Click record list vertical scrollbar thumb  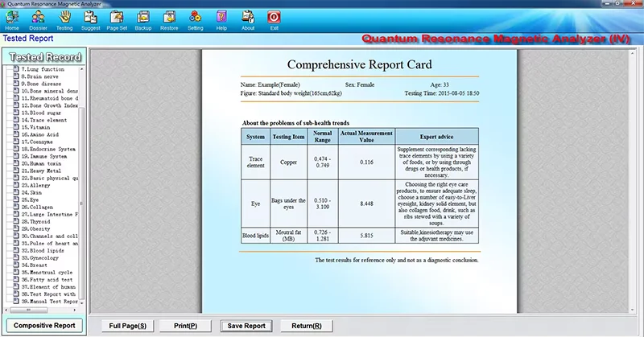tap(81, 203)
